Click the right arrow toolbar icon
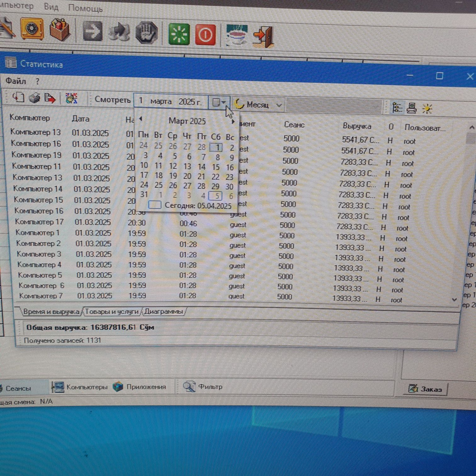Viewport: 476px width, 476px height. [x=92, y=31]
